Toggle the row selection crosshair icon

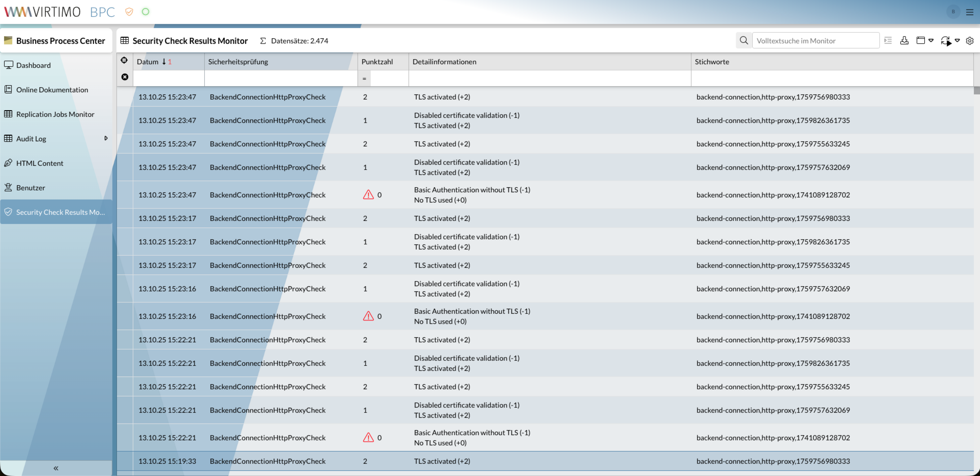click(124, 60)
